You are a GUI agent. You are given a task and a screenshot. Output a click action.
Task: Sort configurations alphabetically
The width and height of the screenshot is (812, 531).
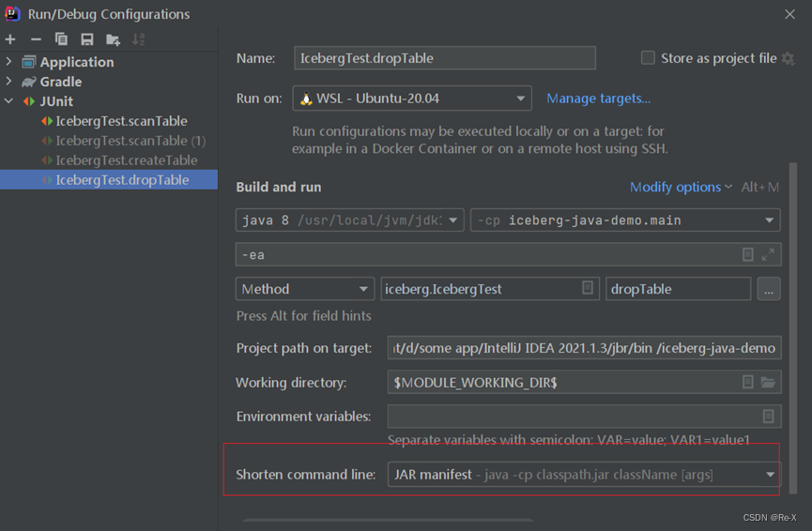pyautogui.click(x=138, y=39)
